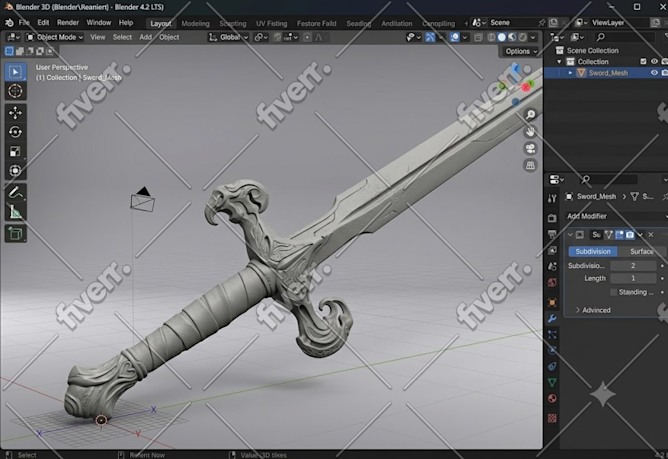The height and width of the screenshot is (459, 668).
Task: Choose the Annotate pencil tool
Action: [x=15, y=193]
